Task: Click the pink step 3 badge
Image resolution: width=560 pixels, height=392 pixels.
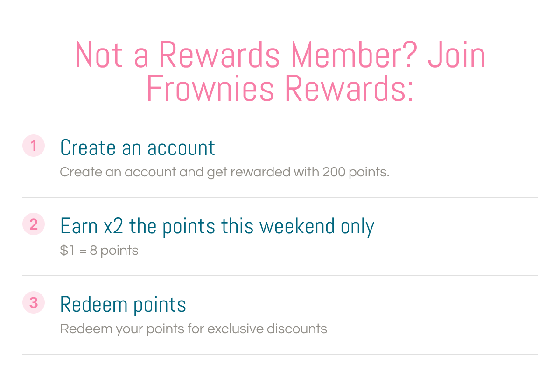Action: (x=34, y=303)
